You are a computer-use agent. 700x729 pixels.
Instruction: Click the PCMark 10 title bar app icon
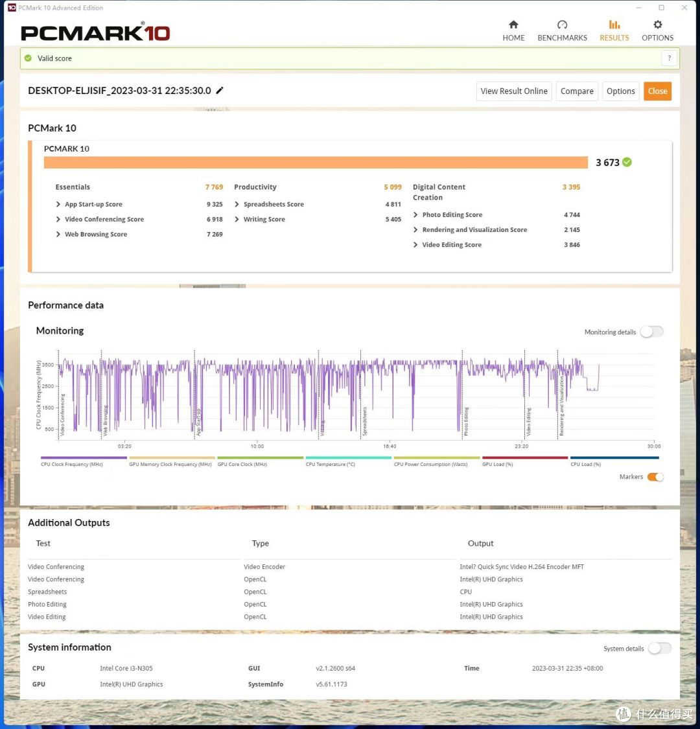point(12,7)
